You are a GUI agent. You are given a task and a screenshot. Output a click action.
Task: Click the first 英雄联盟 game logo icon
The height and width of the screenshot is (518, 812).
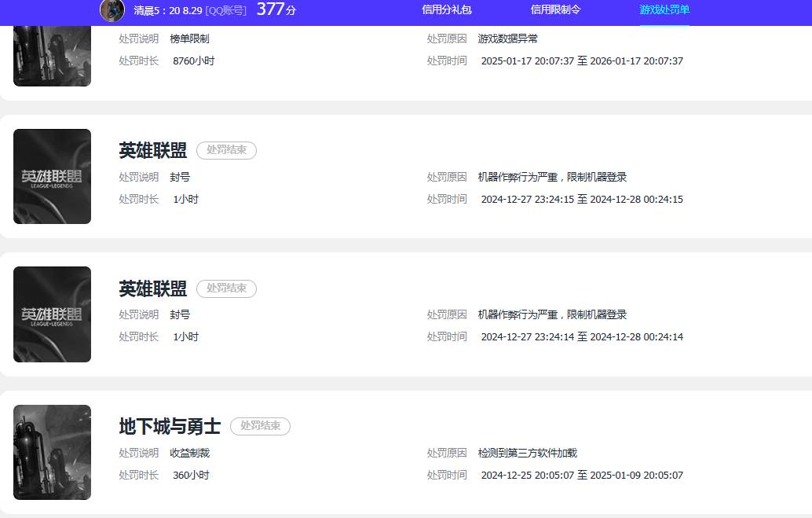[x=52, y=176]
